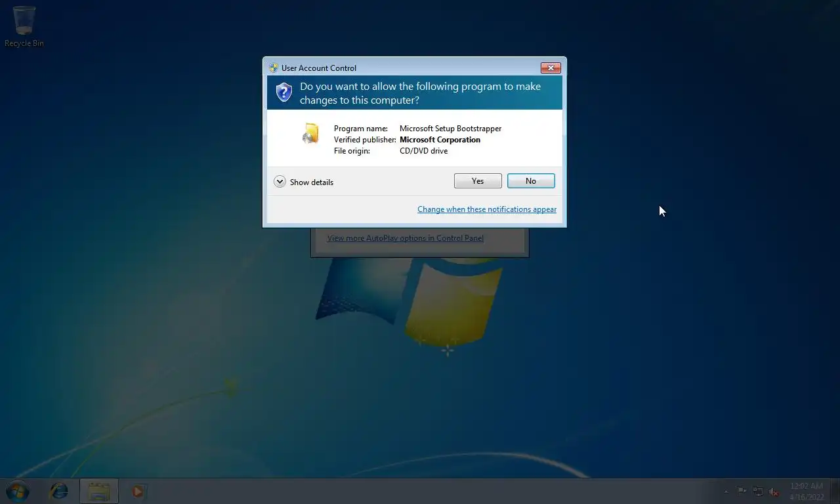This screenshot has width=840, height=504.
Task: Launch Internet Explorer from the taskbar
Action: pos(59,491)
